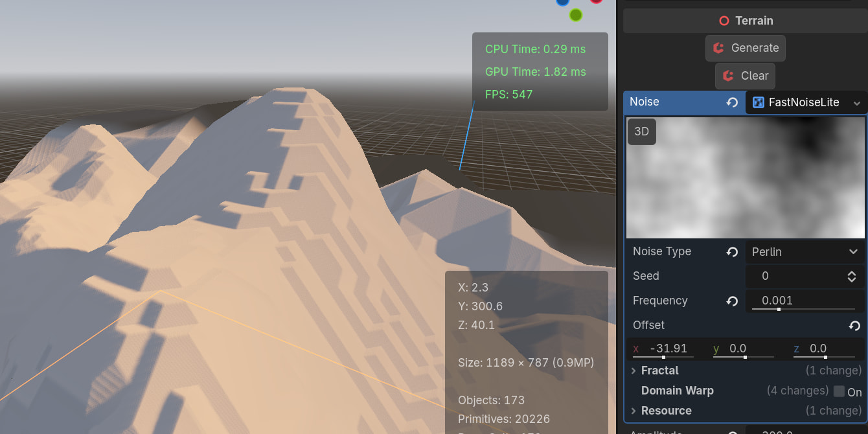Open the Noise Type Perlin dropdown

(x=805, y=252)
